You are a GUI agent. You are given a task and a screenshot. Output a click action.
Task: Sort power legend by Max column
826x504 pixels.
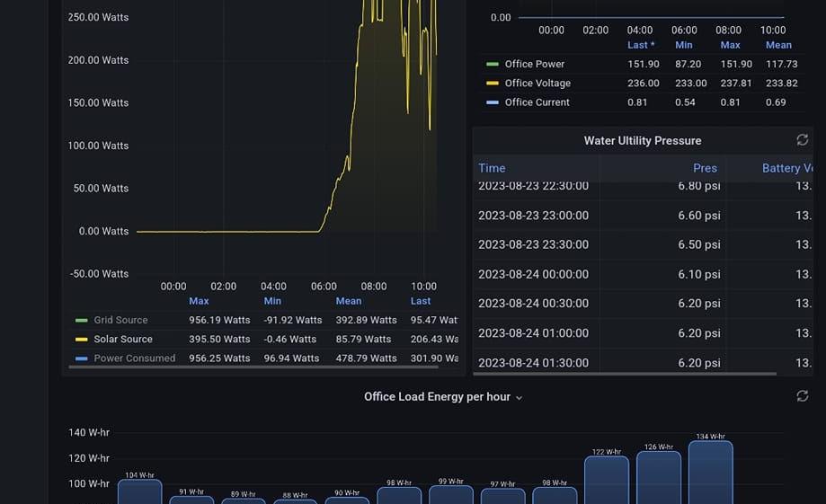click(199, 301)
